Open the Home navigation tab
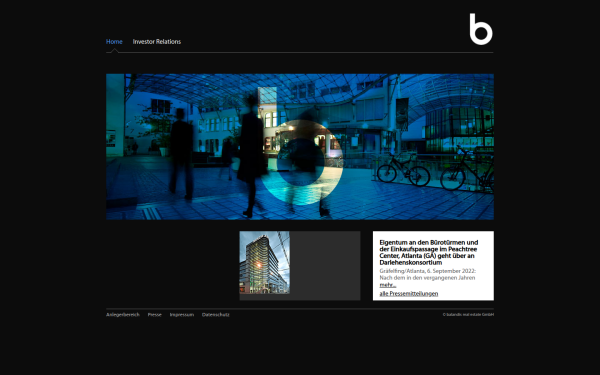This screenshot has height=375, width=600. coord(114,42)
